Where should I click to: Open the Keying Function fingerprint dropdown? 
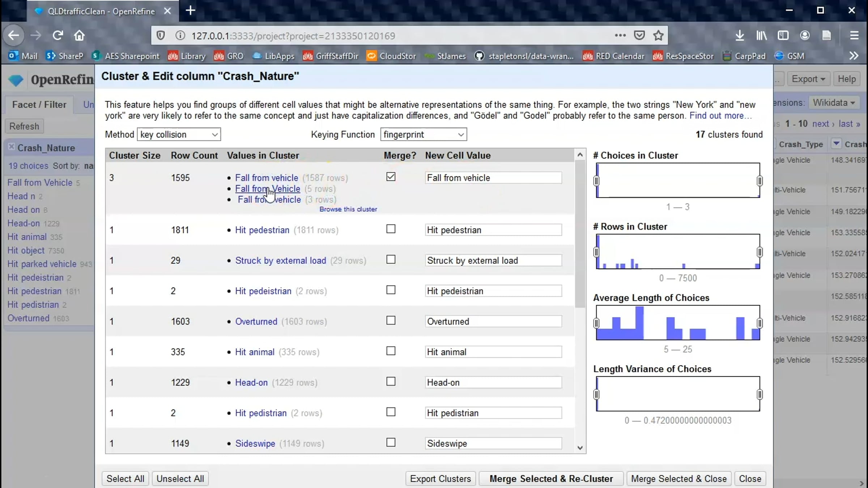click(424, 134)
